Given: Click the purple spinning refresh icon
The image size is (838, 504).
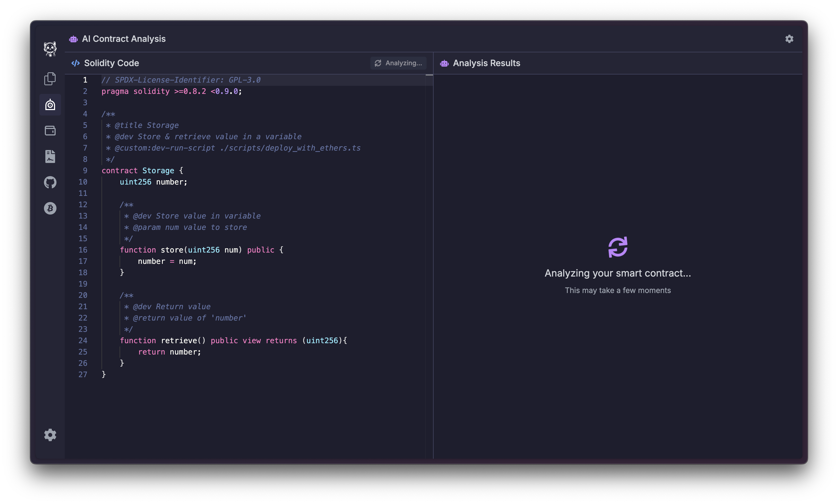Looking at the screenshot, I should click(617, 247).
